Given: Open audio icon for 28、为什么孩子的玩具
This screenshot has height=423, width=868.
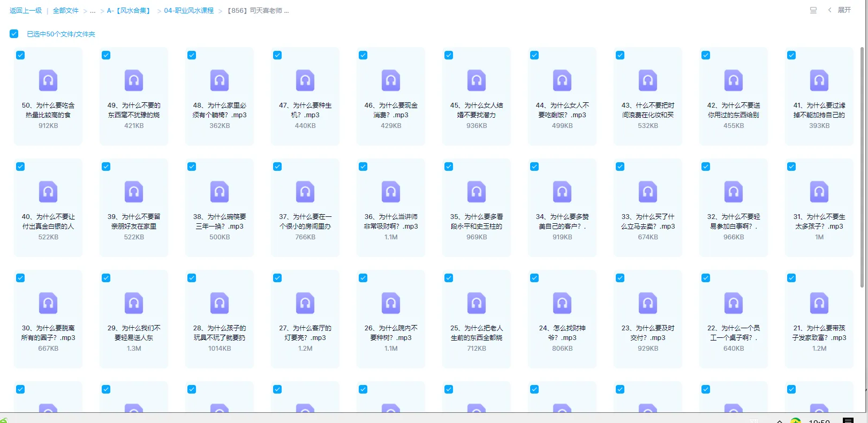Looking at the screenshot, I should tap(220, 303).
